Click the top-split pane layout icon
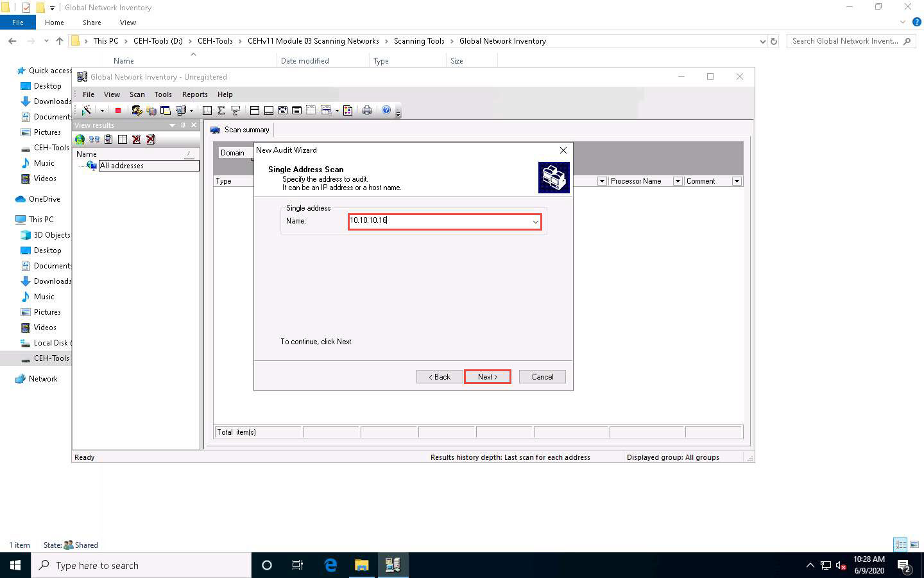924x578 pixels. click(255, 110)
